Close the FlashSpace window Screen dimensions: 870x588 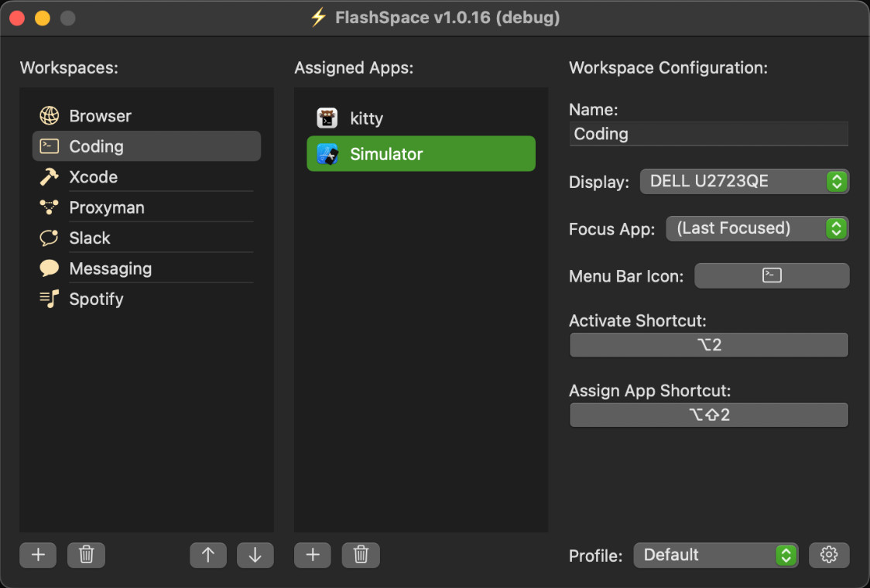tap(17, 19)
